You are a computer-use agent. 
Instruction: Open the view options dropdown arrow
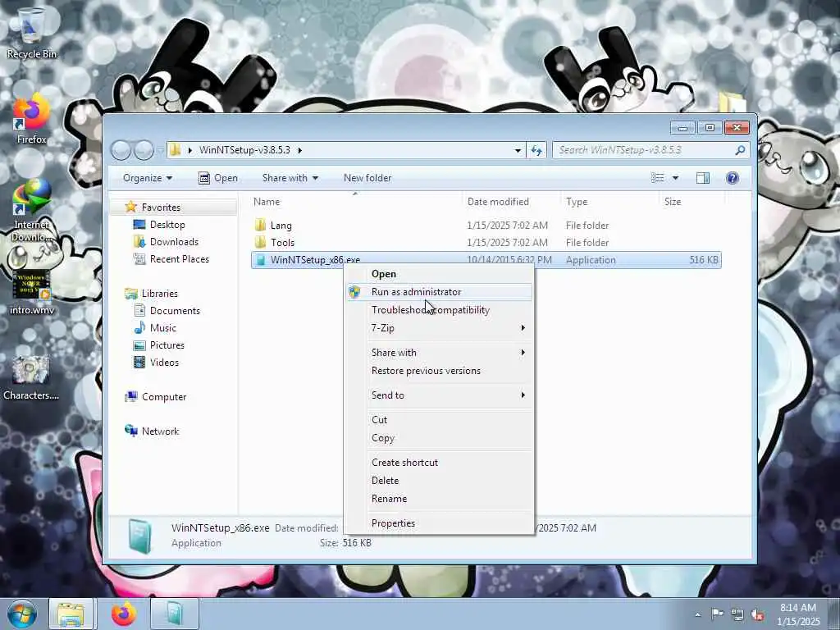676,178
